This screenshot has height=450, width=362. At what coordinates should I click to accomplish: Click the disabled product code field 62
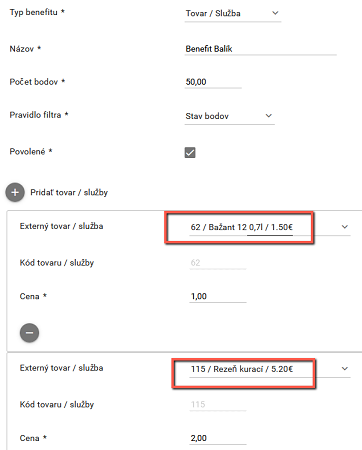[218, 263]
